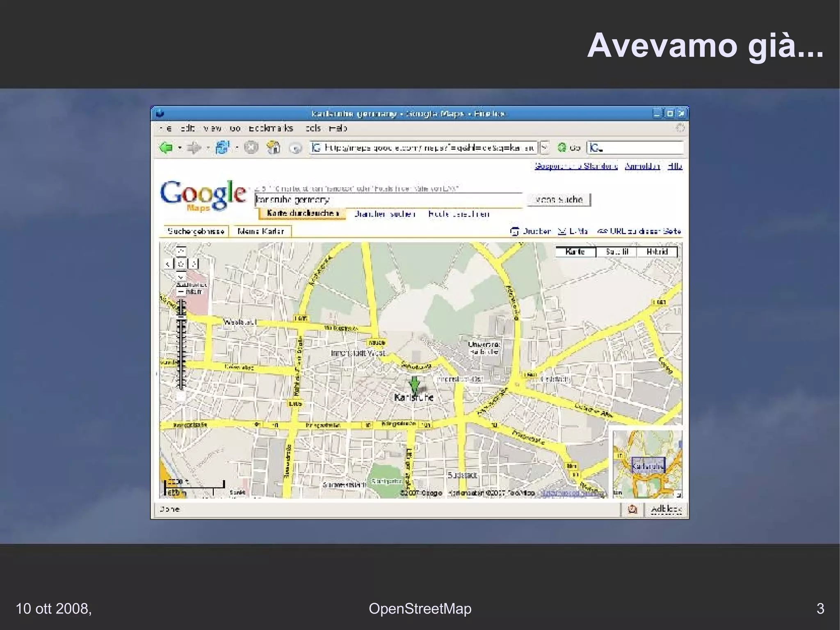The height and width of the screenshot is (630, 840).
Task: Expand the Back button history arrow
Action: (x=180, y=148)
